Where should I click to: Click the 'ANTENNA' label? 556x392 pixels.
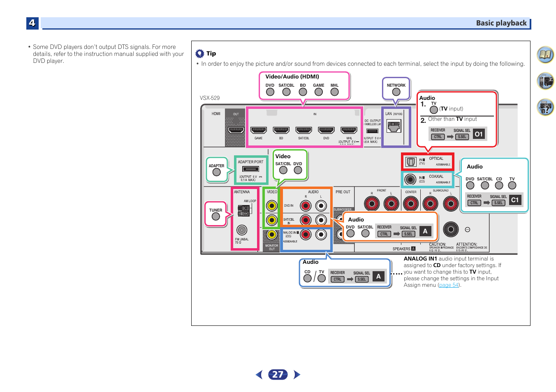pos(242,192)
